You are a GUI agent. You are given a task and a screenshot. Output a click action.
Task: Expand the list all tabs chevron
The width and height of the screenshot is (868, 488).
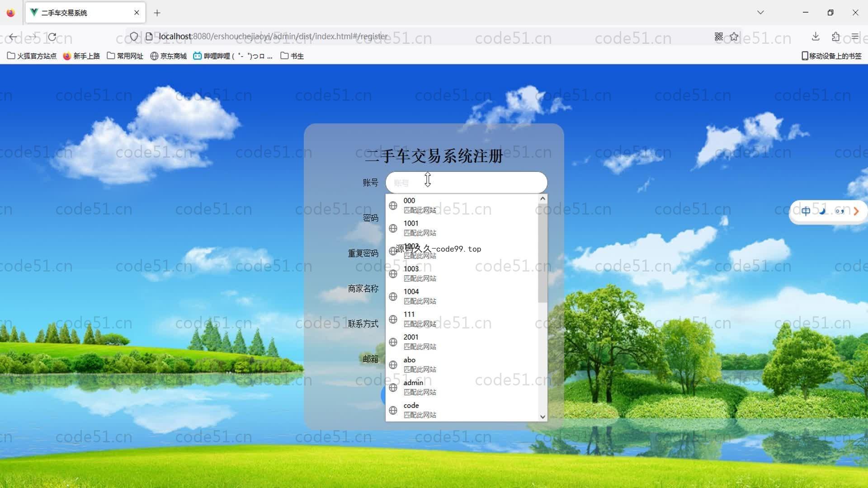coord(760,13)
